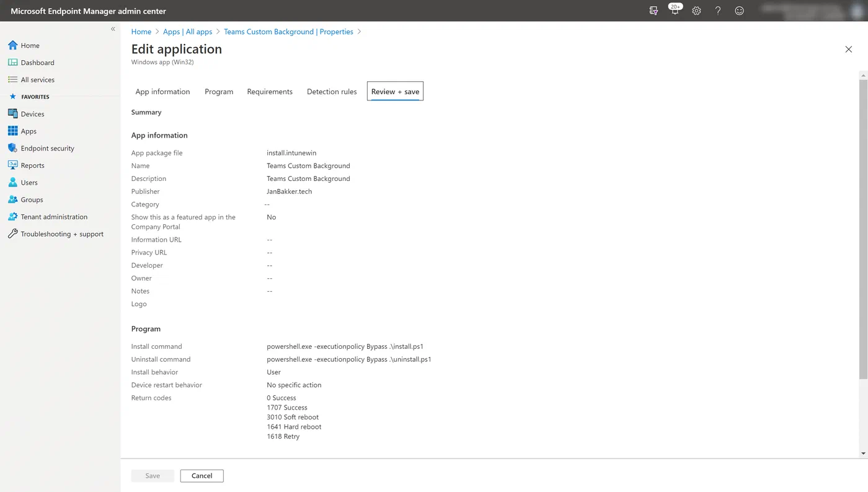The width and height of the screenshot is (868, 492).
Task: Click the No specific action value
Action: pos(294,385)
